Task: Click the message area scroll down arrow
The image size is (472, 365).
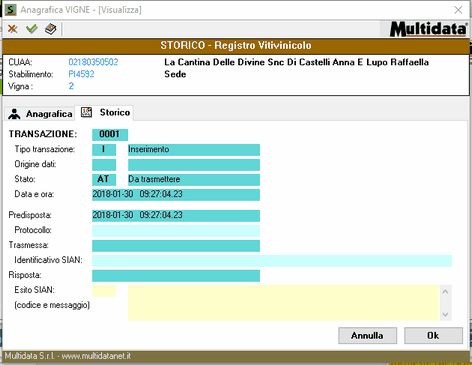Action: click(x=445, y=314)
